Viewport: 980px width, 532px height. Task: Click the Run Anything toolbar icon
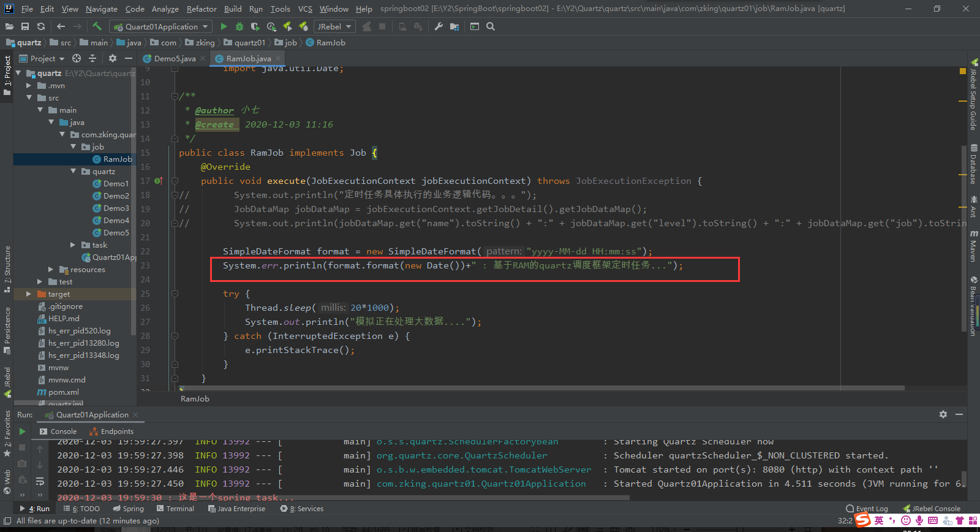(475, 26)
